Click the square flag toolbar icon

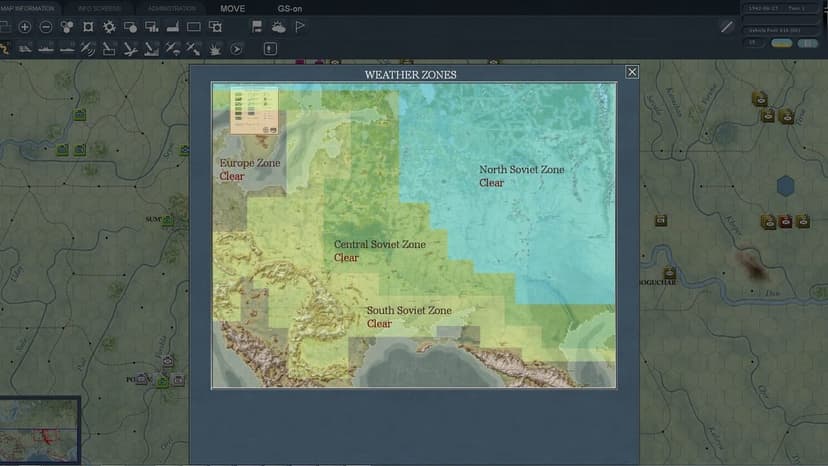pos(257,26)
